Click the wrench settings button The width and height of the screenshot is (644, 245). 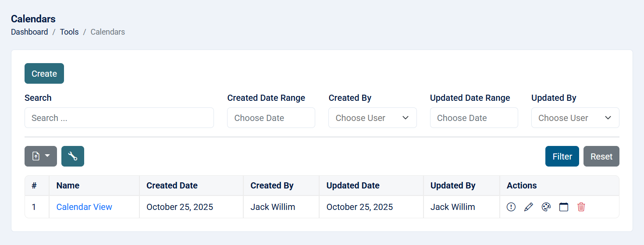(x=73, y=156)
